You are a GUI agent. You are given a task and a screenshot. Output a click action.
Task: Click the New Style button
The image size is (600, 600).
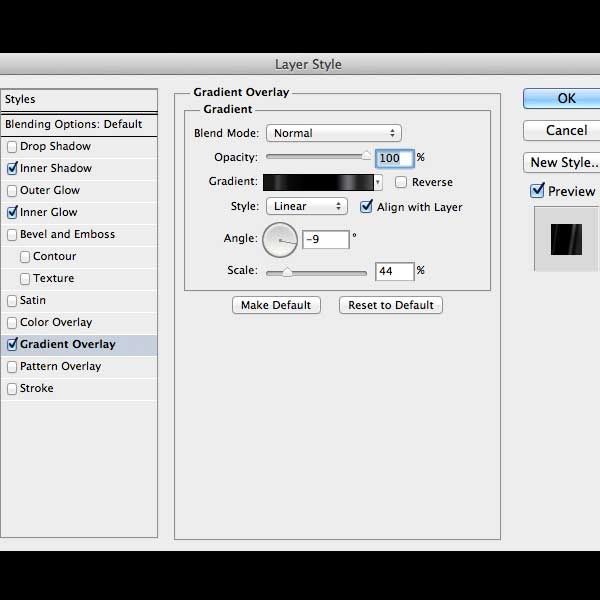point(562,163)
